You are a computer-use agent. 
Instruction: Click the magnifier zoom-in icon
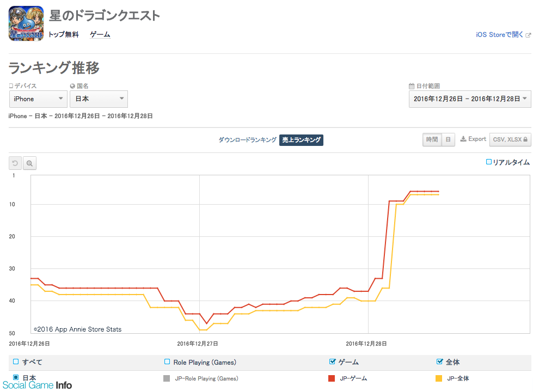(29, 163)
